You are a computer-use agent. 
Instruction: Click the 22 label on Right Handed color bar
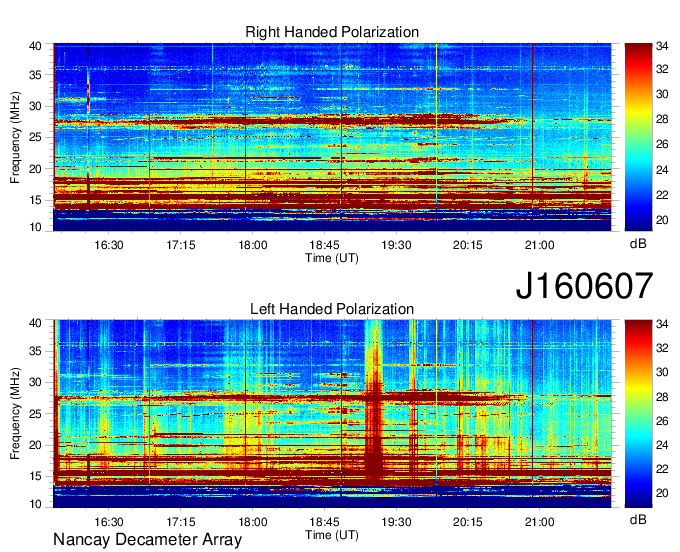(662, 195)
